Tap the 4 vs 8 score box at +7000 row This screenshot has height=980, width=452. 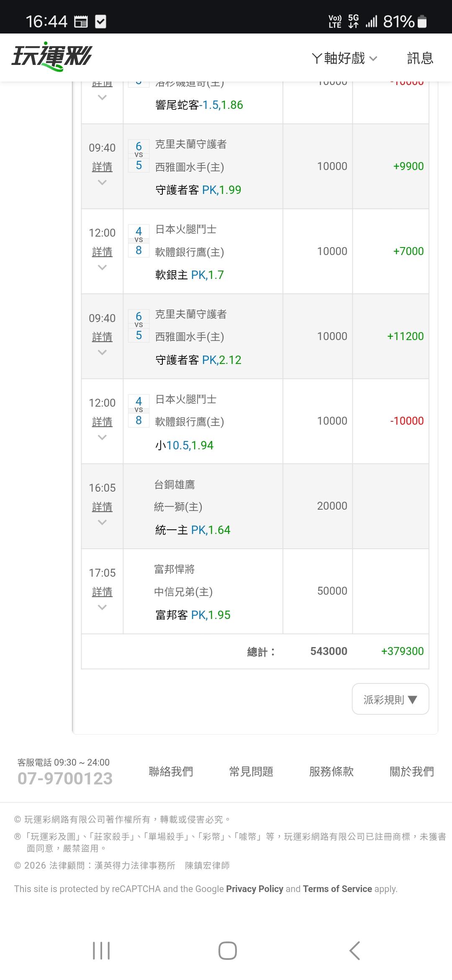click(139, 241)
